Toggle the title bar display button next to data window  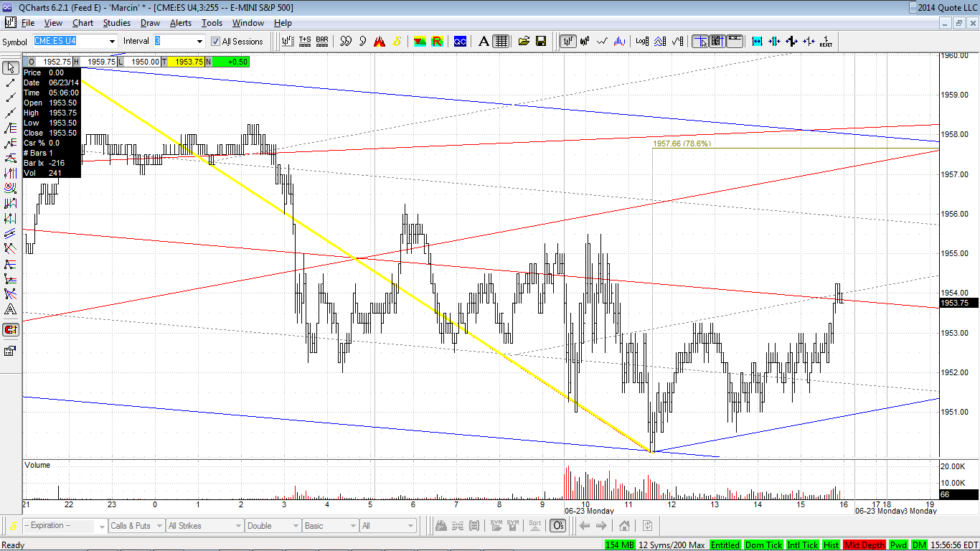pyautogui.click(x=734, y=42)
